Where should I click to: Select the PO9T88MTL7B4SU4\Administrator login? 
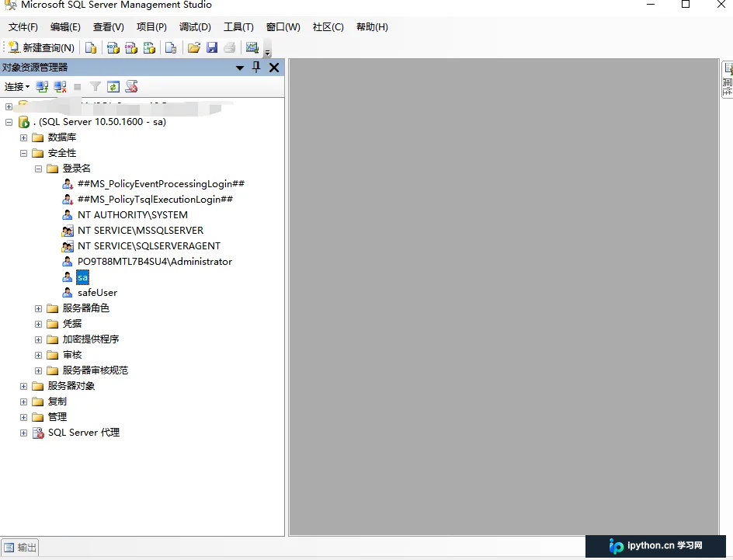(155, 262)
